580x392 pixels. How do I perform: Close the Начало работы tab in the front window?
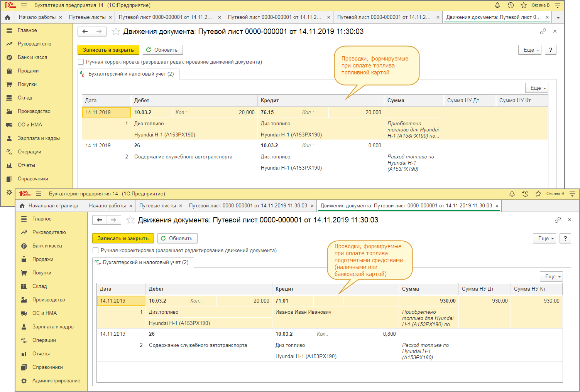click(131, 206)
